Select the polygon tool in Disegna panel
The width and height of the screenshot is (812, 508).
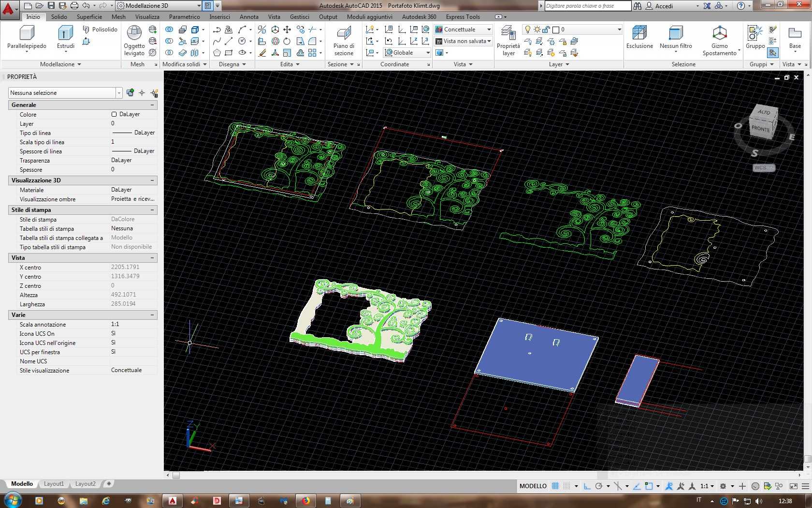217,53
